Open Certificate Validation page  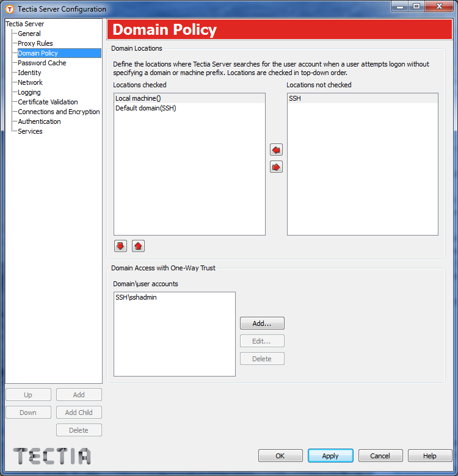[48, 102]
